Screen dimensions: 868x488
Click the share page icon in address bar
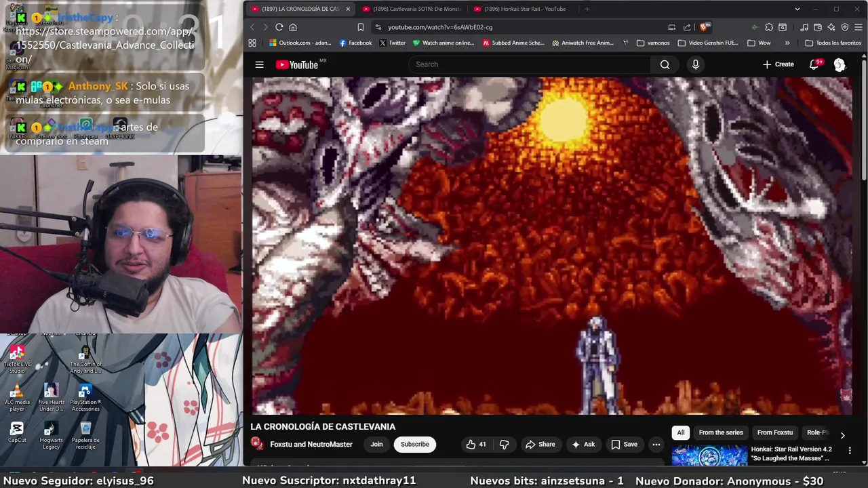click(687, 27)
